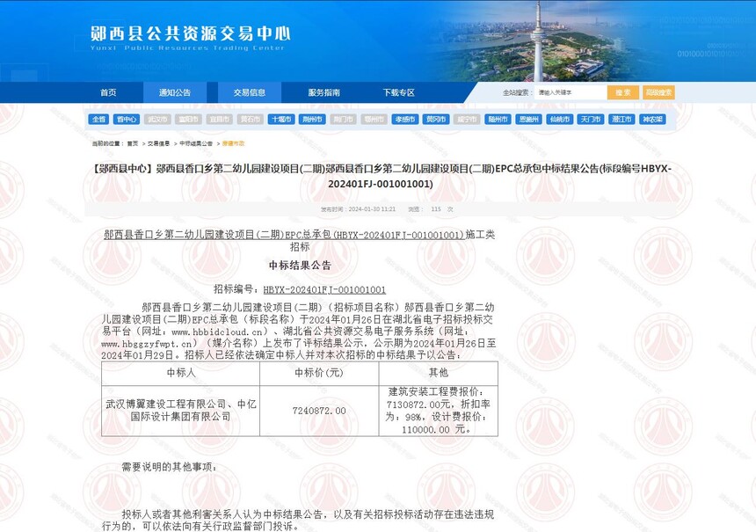Go to 交易信息 in the breadcrumb
756x532 pixels.
click(x=158, y=143)
